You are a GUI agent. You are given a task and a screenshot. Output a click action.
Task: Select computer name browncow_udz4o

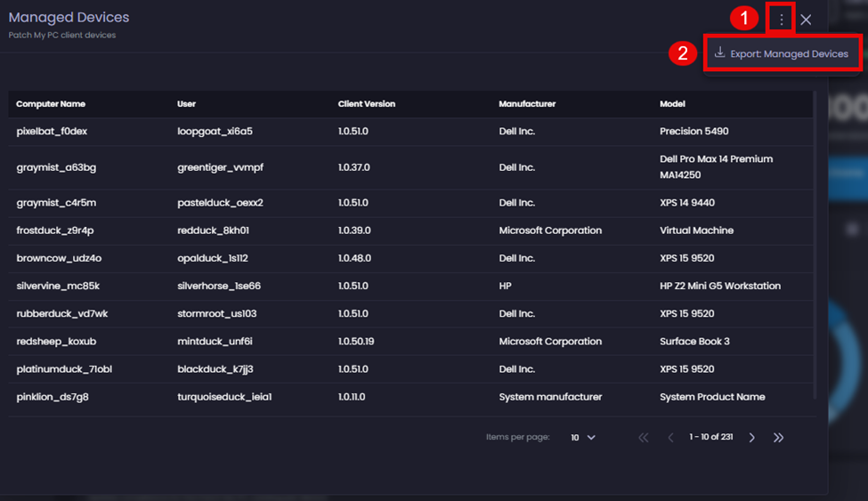(x=59, y=258)
